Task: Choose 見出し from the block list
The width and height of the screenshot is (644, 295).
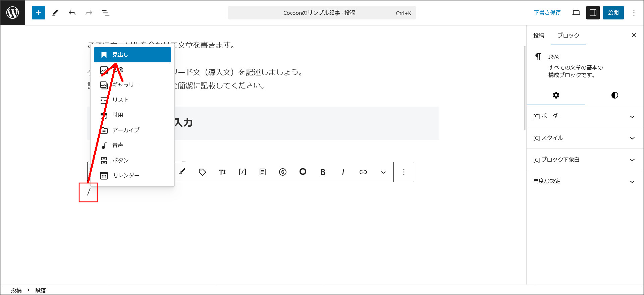Action: point(132,55)
